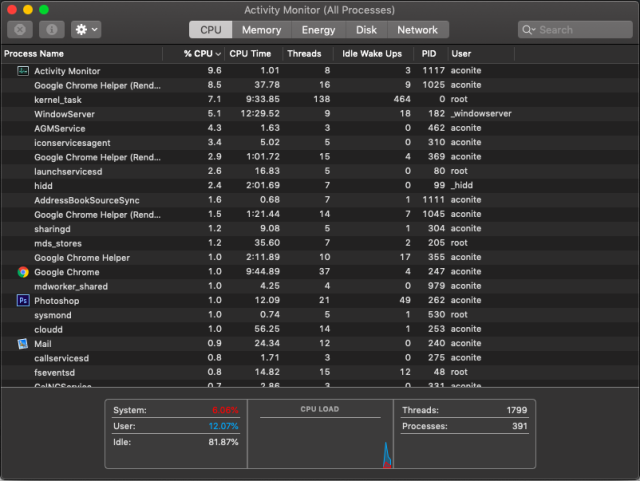Click the Search input field
Viewport: 640px width, 481px height.
[580, 30]
